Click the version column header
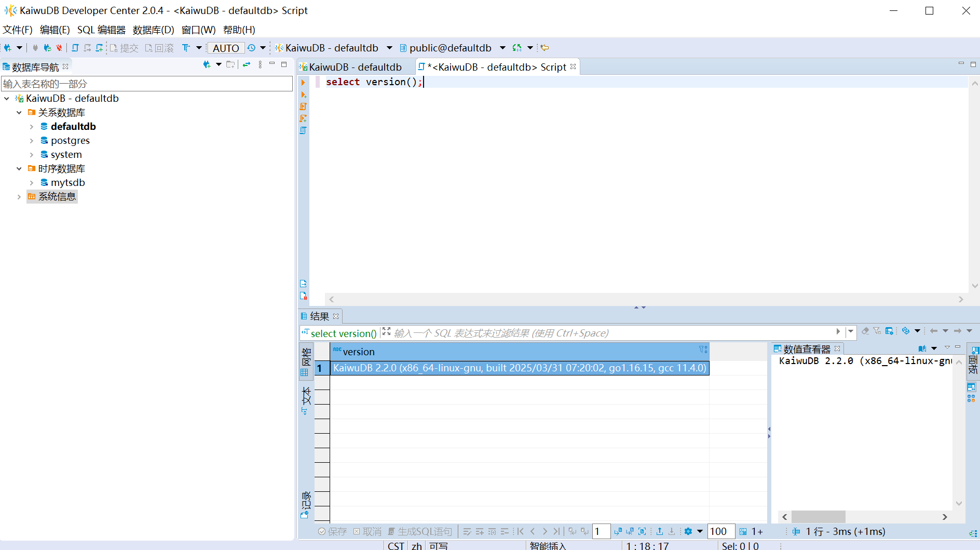This screenshot has width=980, height=550. tap(520, 352)
